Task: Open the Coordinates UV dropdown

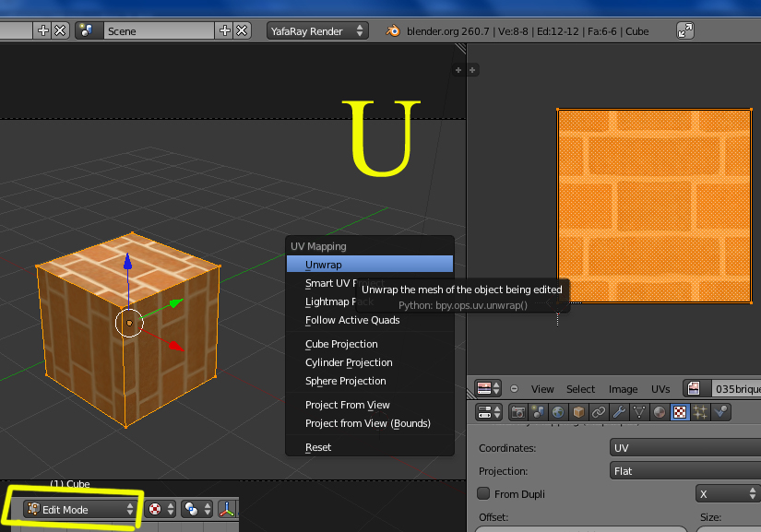Action: 684,447
